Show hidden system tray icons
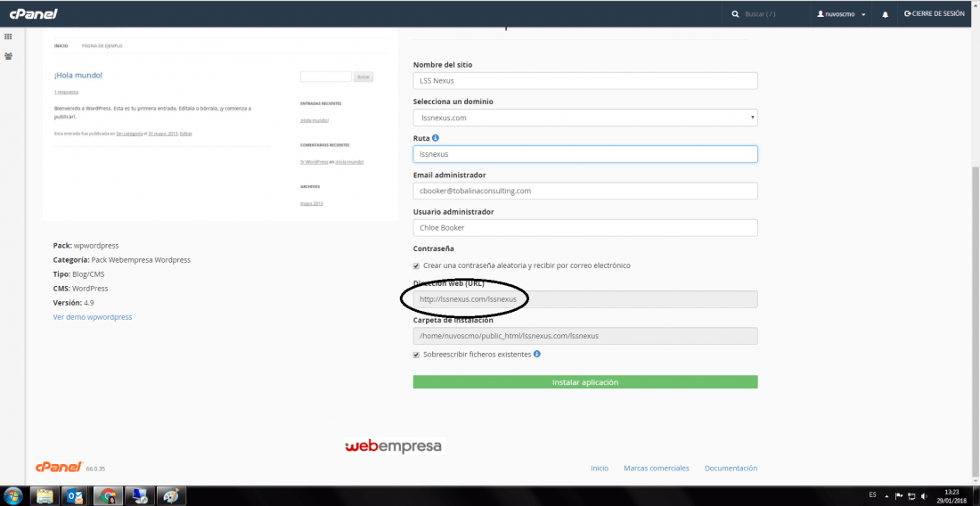This screenshot has width=980, height=506. [x=886, y=496]
